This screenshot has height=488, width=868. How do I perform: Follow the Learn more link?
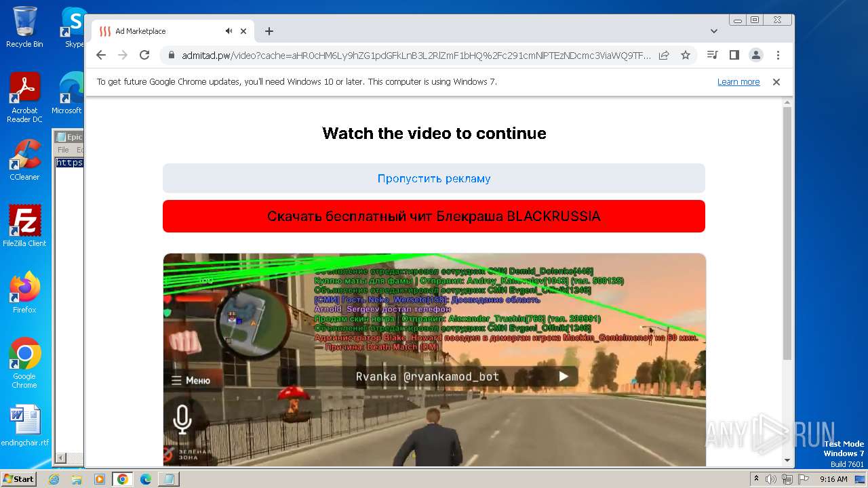[738, 82]
